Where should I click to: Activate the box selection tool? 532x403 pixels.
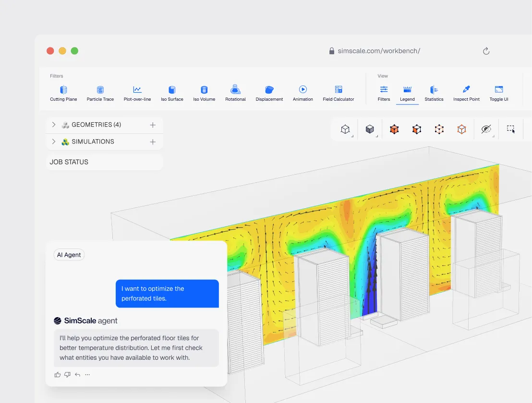click(x=510, y=129)
